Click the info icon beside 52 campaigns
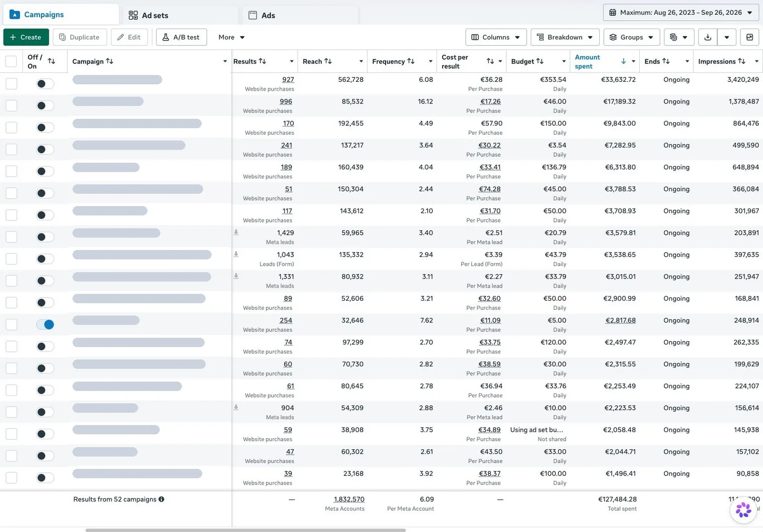This screenshot has width=763, height=532. [x=161, y=499]
